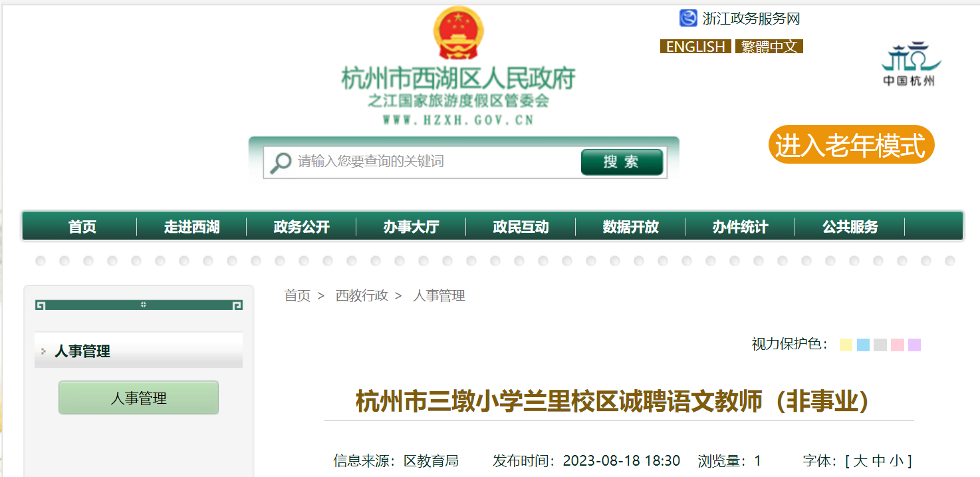Select the purple eye-protection color swatch
Screen dimensions: 980x477
tap(914, 345)
